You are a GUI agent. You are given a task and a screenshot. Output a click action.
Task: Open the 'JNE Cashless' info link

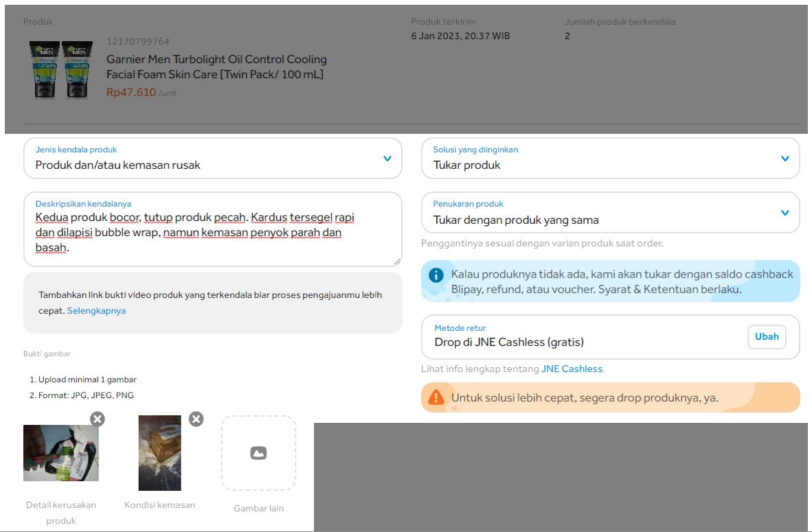(x=572, y=369)
